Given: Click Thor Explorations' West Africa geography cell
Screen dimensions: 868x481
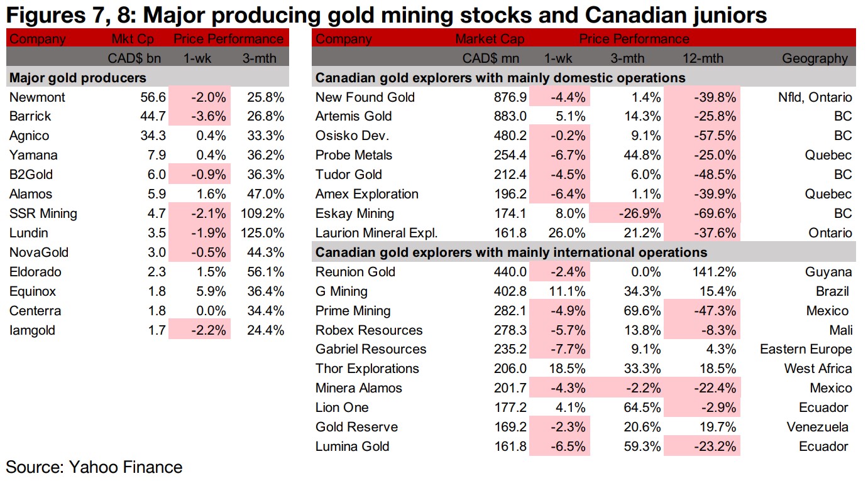Looking at the screenshot, I should (x=818, y=369).
